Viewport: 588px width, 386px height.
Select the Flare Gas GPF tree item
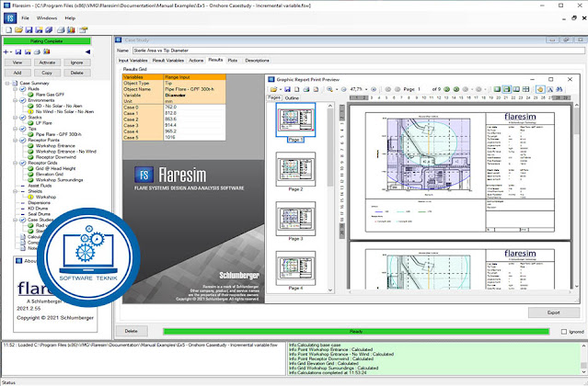click(x=50, y=95)
